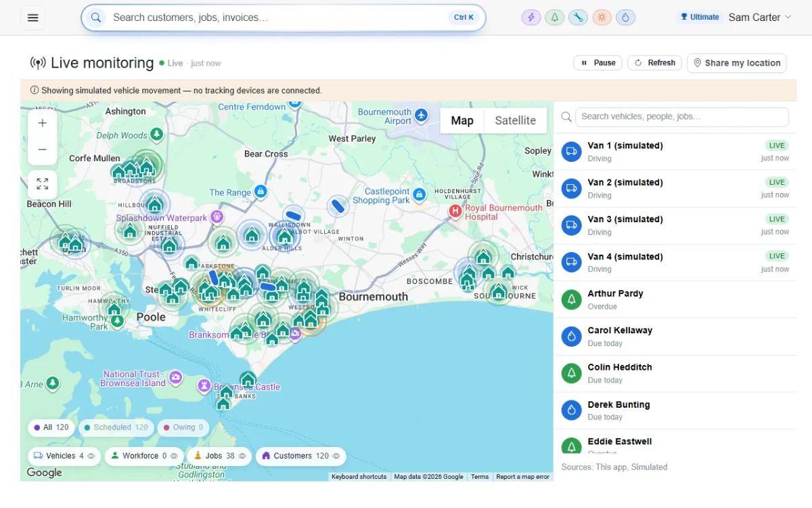Click Delph Woods park marker
The height and width of the screenshot is (508, 812).
157,135
